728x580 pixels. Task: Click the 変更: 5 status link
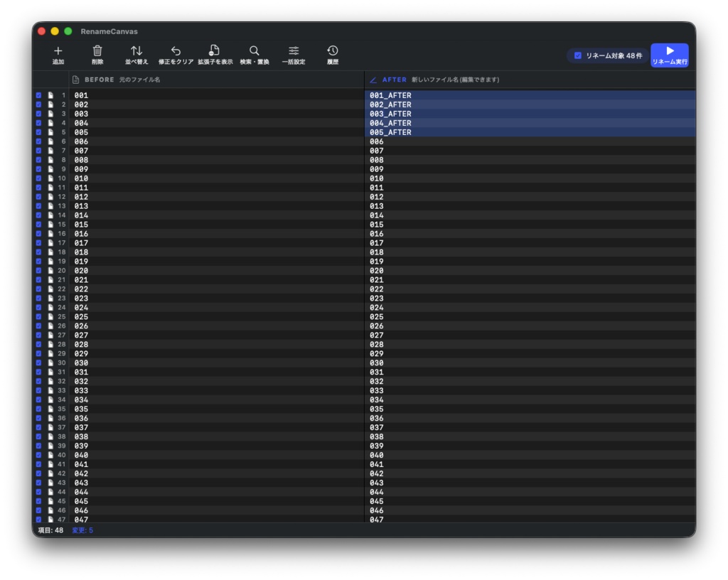(82, 530)
